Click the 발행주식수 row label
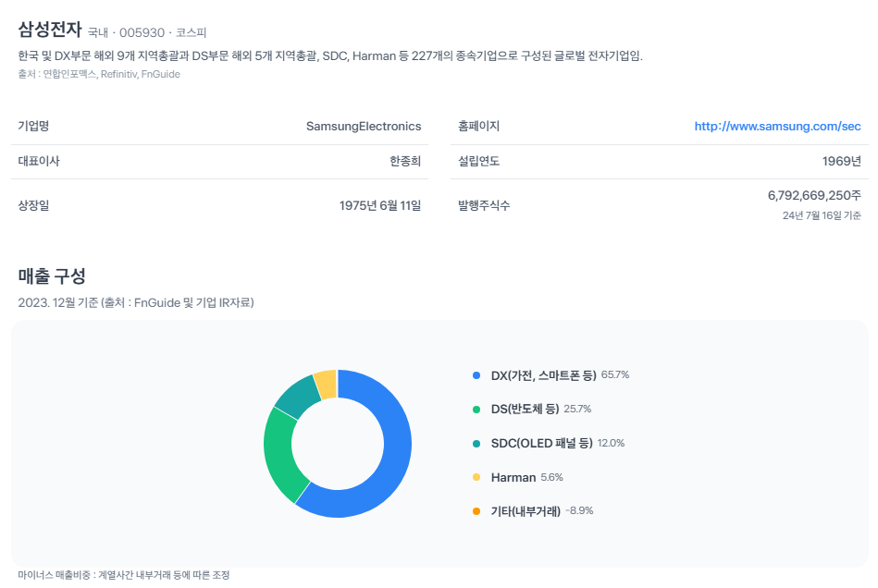 pos(484,205)
